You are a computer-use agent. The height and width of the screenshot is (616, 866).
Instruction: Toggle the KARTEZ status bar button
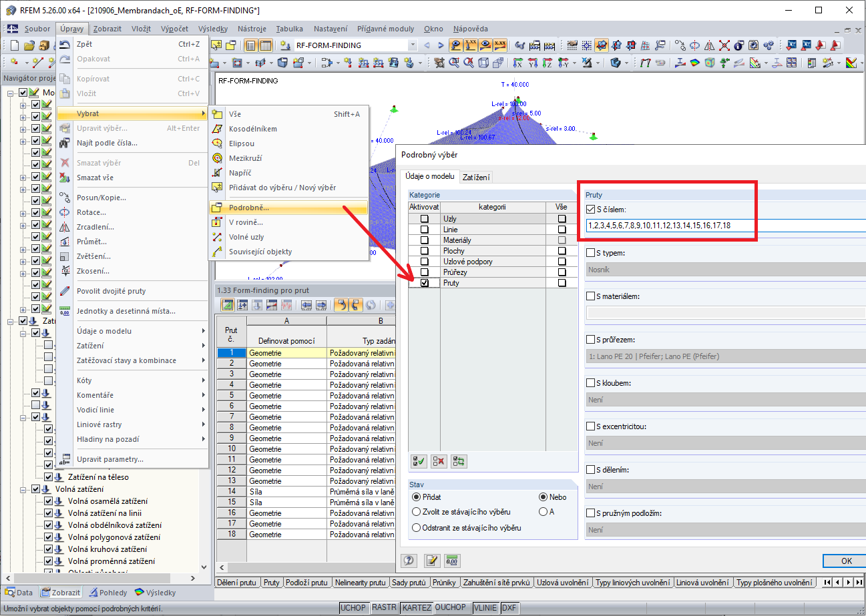(x=417, y=608)
